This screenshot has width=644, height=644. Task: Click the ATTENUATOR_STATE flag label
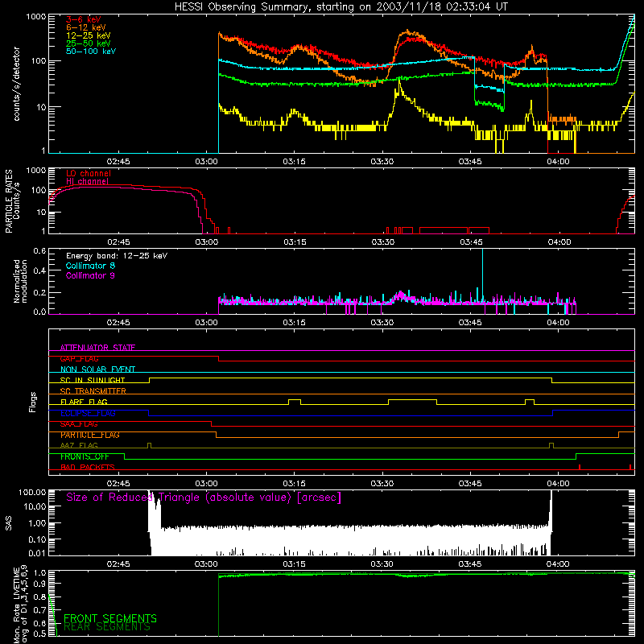click(x=97, y=348)
